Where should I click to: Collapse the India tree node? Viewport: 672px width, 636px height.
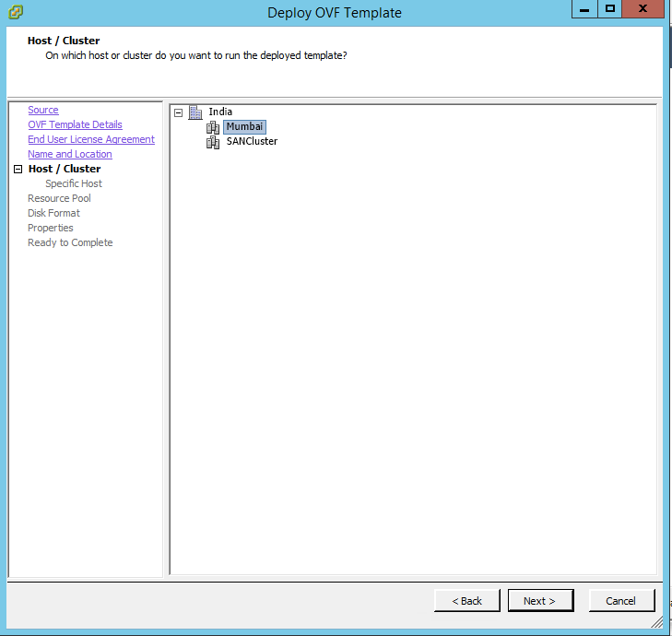(179, 112)
